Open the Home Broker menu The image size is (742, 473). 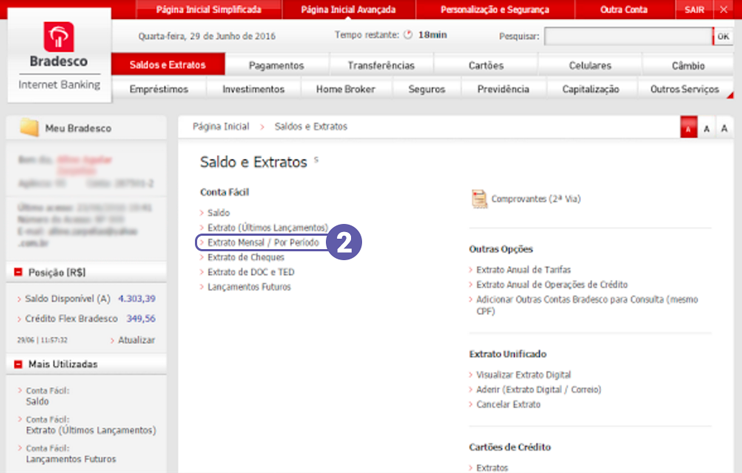(345, 89)
